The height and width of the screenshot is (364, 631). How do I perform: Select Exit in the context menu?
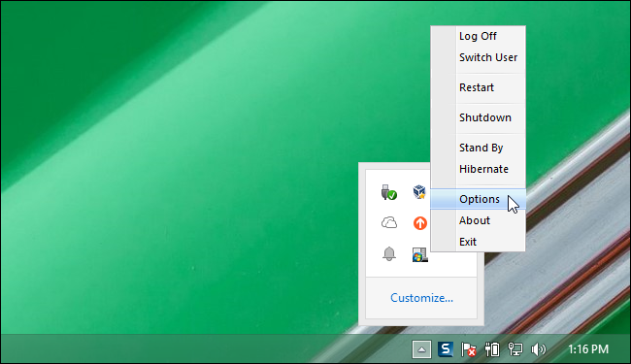478,242
